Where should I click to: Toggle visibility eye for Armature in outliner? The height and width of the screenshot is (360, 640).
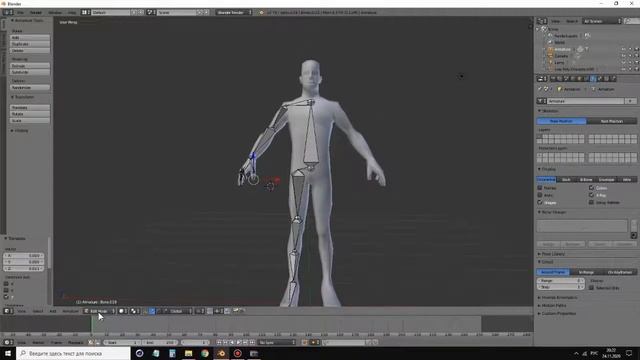coord(623,49)
